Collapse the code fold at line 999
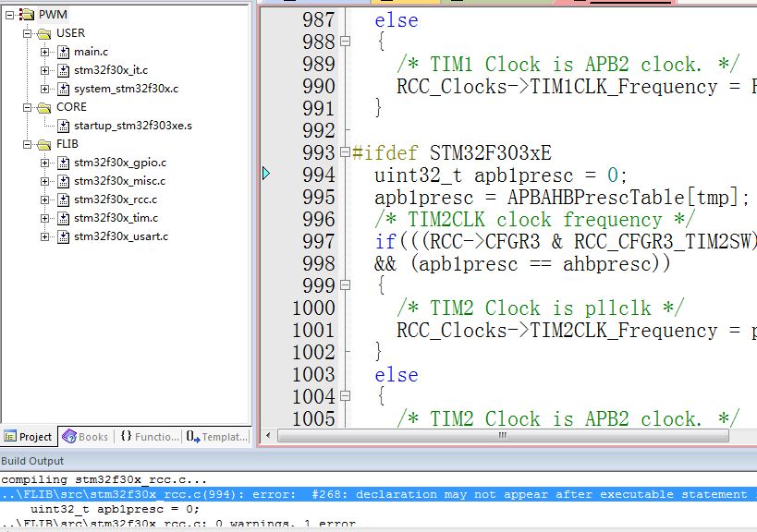Image resolution: width=757 pixels, height=532 pixels. 345,285
